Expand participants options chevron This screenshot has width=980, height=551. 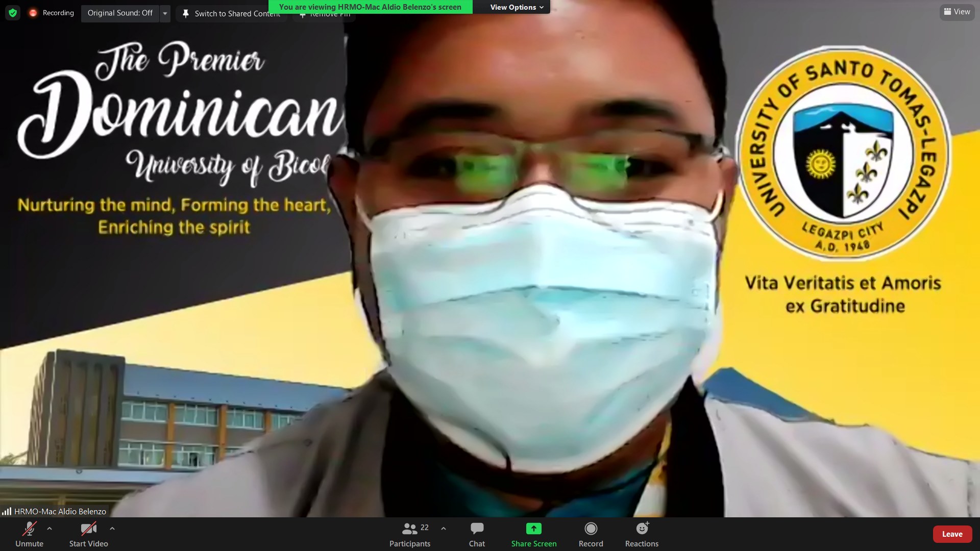point(444,529)
